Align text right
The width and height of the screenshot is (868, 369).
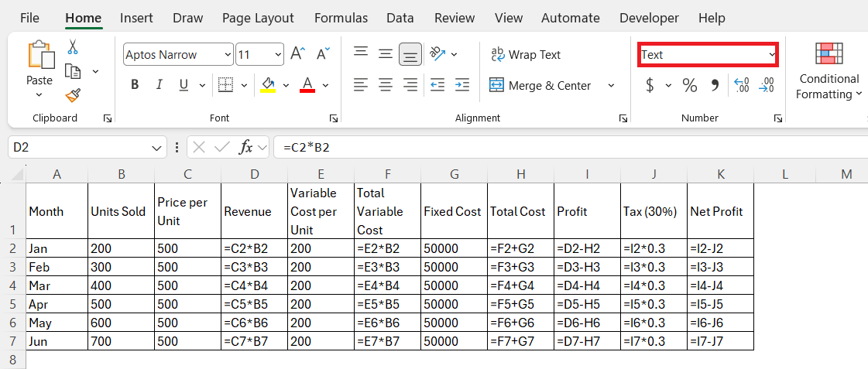pyautogui.click(x=410, y=85)
